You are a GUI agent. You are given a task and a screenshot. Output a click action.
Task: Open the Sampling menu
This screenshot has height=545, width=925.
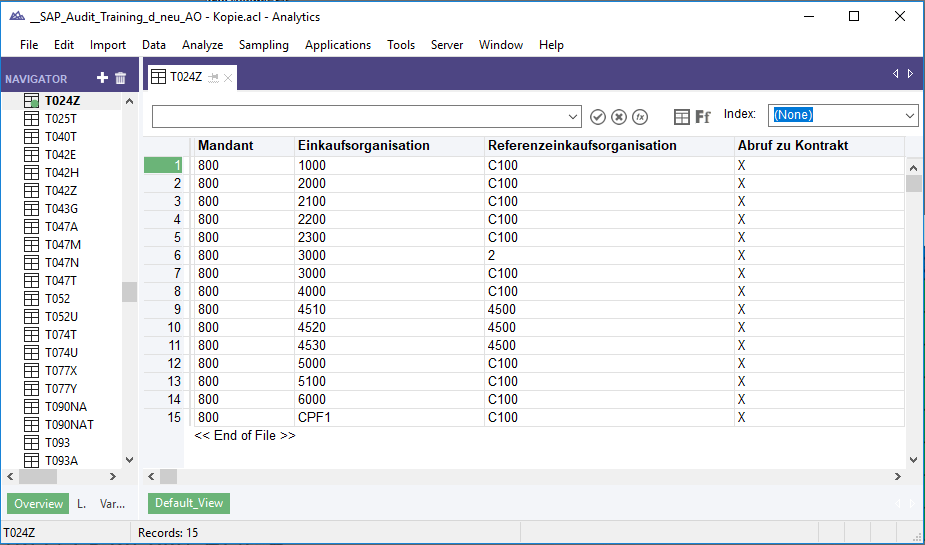point(264,45)
